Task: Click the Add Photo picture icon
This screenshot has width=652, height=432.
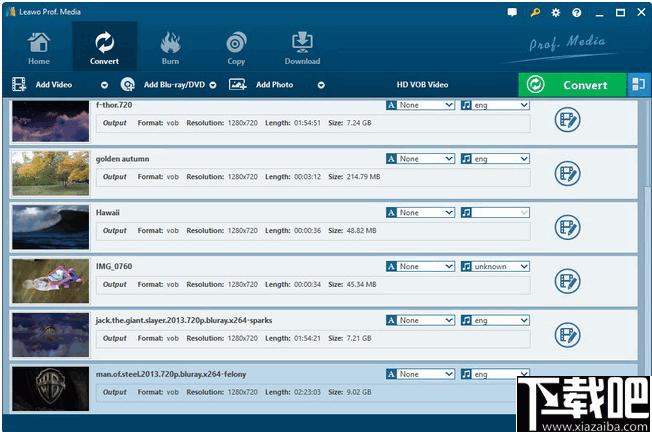Action: click(x=237, y=84)
